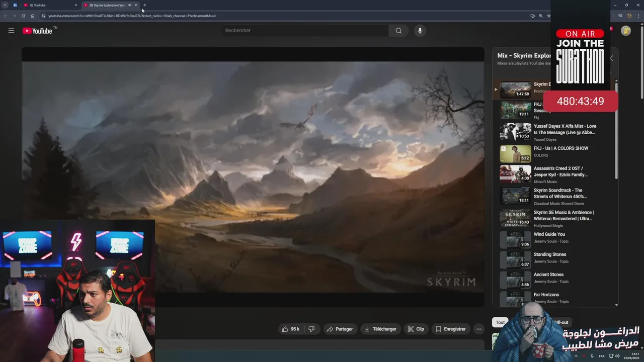The width and height of the screenshot is (644, 362).
Task: Open the YouTube hamburger guide menu
Action: point(11,31)
